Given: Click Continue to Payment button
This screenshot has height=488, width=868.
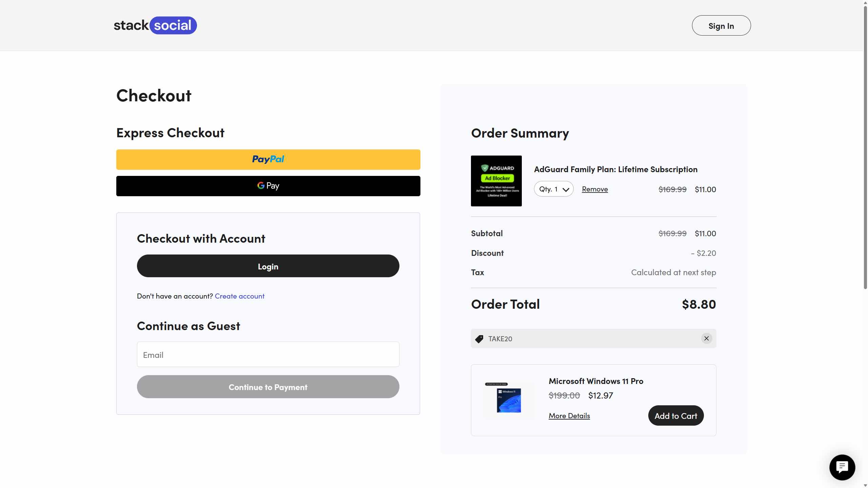Looking at the screenshot, I should [268, 387].
